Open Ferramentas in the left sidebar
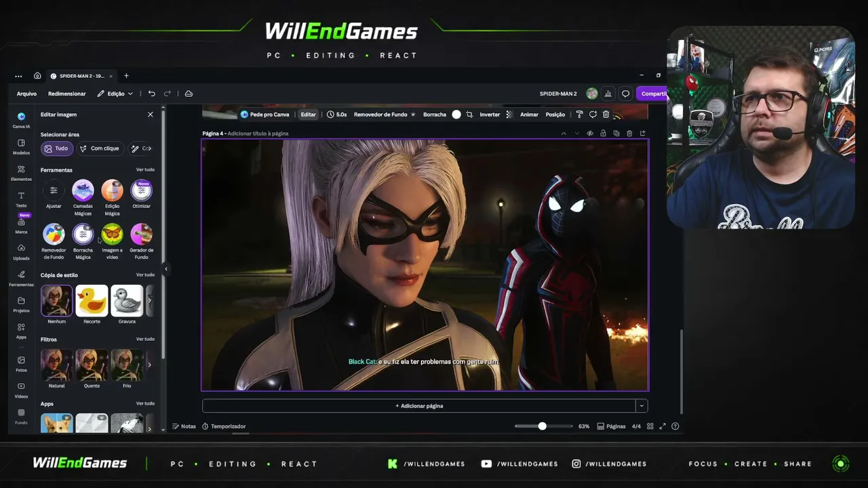The image size is (868, 488). pyautogui.click(x=21, y=279)
